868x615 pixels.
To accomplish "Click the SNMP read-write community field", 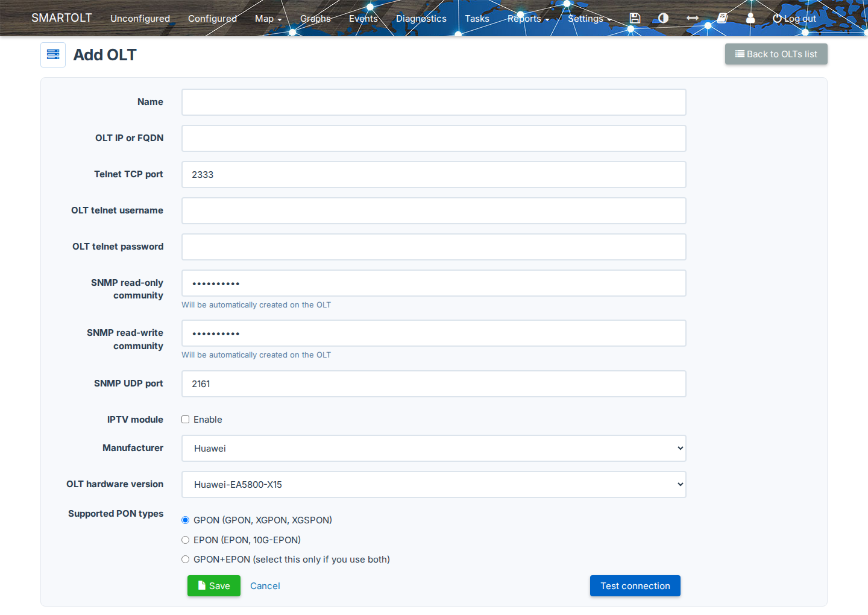I will click(434, 333).
